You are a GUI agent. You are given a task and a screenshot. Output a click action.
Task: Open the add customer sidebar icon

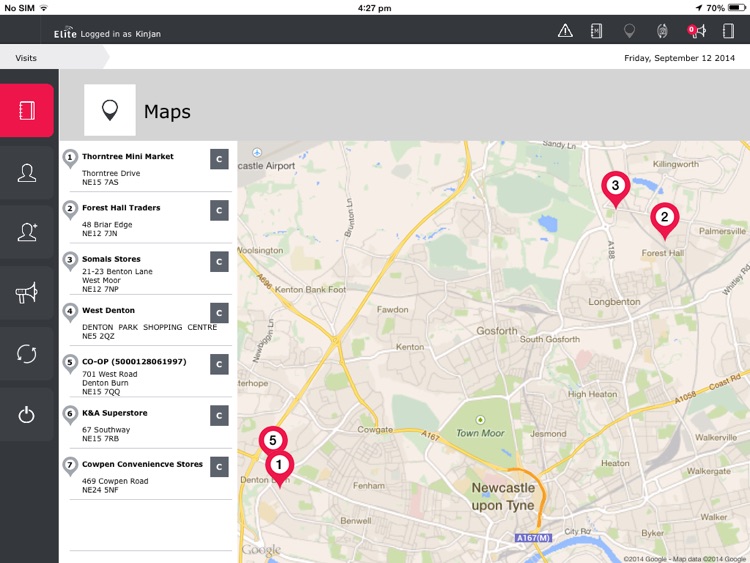point(27,232)
